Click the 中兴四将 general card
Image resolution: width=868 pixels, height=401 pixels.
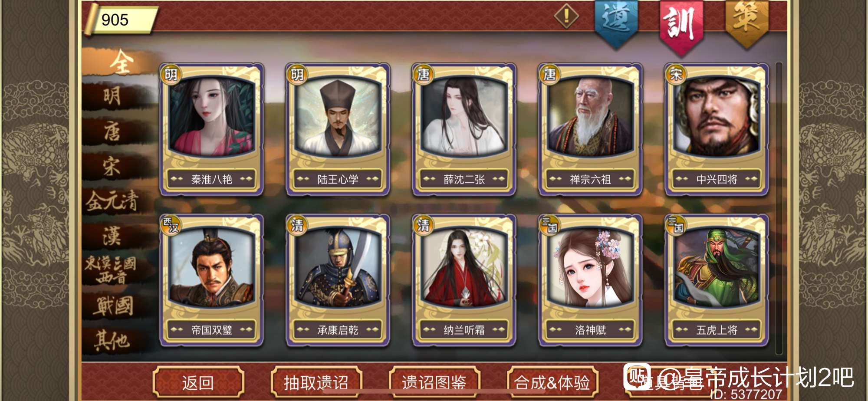pos(717,129)
